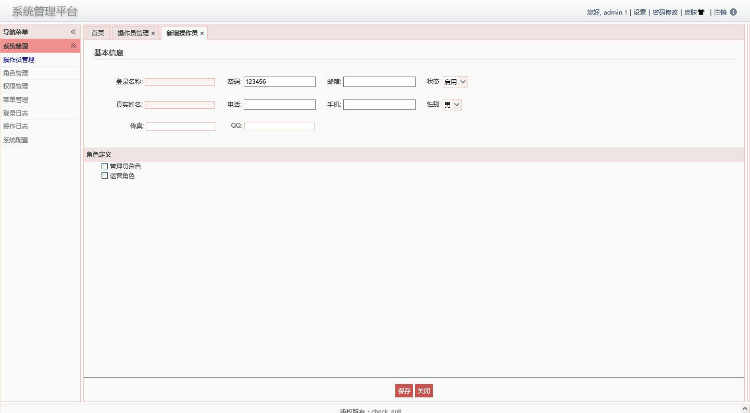Collapse the navigation menu sidebar with the double-arrow icon
The image size is (750, 413).
(x=73, y=32)
